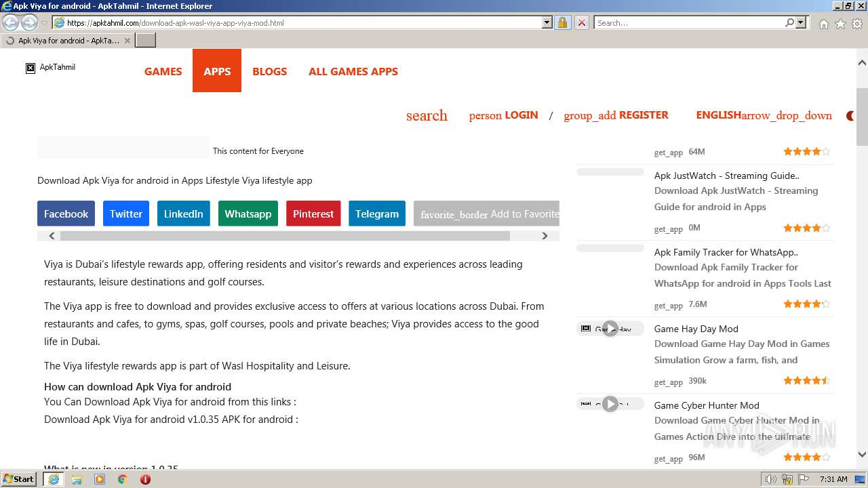Image resolution: width=868 pixels, height=488 pixels.
Task: Click the browser Search input box
Action: point(688,22)
